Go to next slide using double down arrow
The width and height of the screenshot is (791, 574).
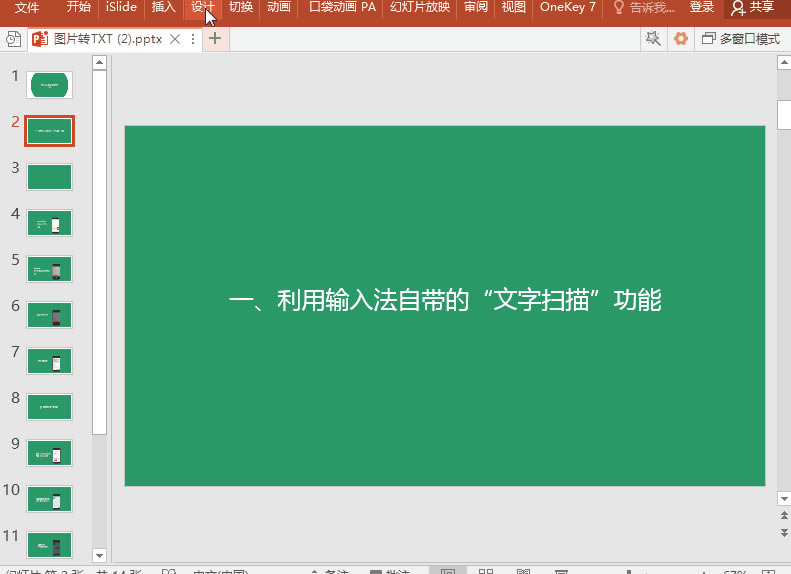[783, 531]
